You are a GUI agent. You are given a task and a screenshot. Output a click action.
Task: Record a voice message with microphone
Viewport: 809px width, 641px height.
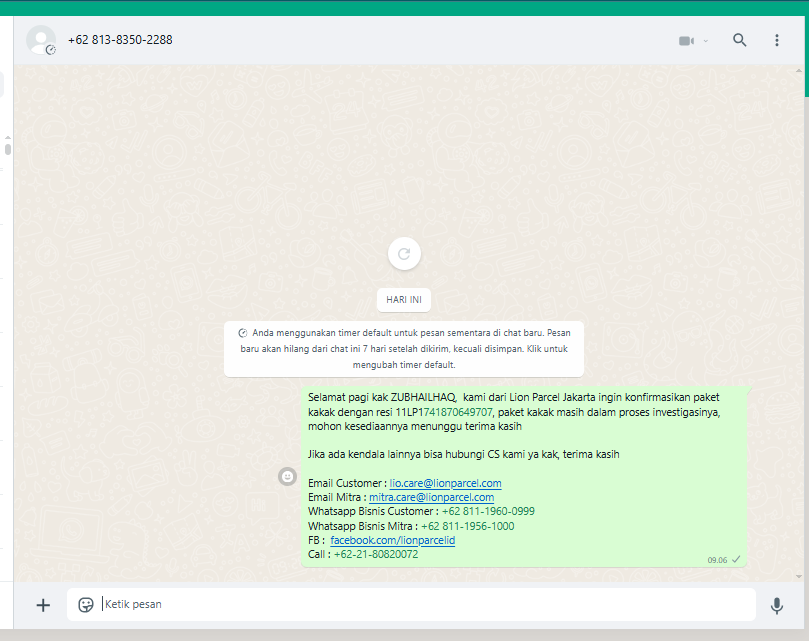click(776, 605)
